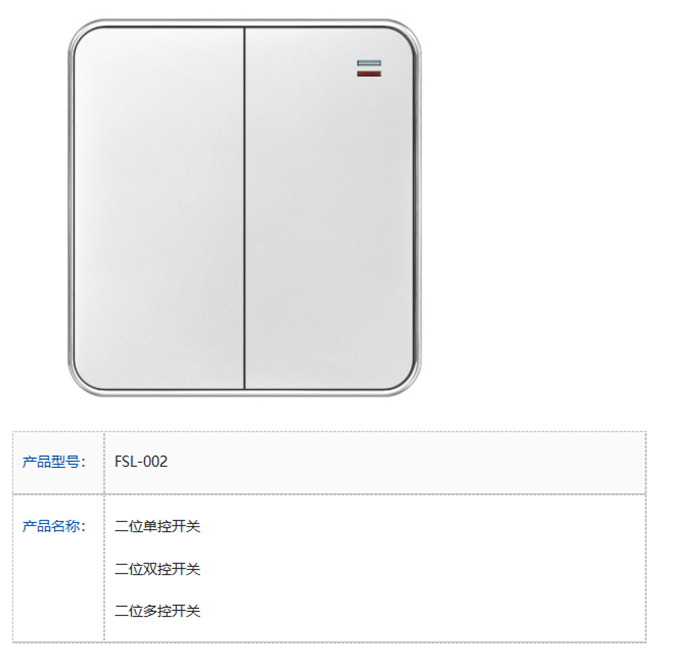Click the bottom-left rounded corner of the switch frame
Image resolution: width=700 pixels, height=666 pixels.
point(83,381)
